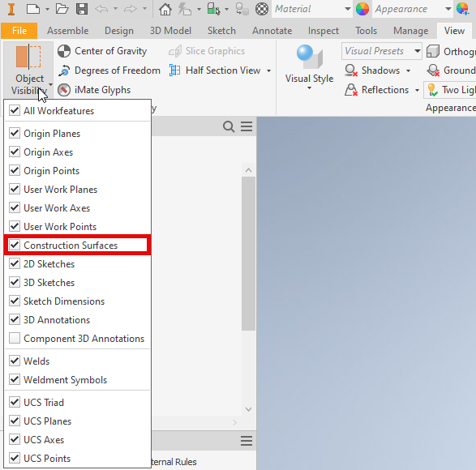Expand the Visual Presets combo box
This screenshot has height=470, width=476.
418,51
